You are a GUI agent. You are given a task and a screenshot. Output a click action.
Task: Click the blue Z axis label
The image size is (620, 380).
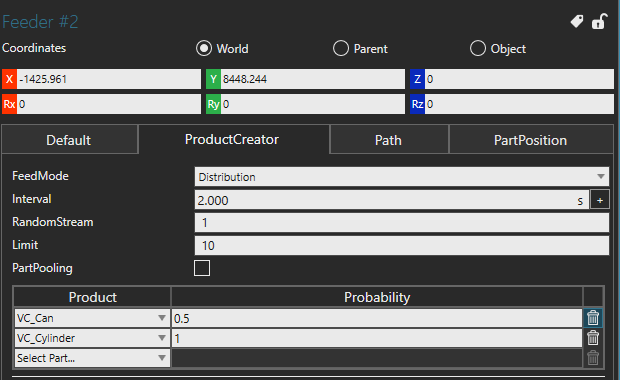coord(418,79)
